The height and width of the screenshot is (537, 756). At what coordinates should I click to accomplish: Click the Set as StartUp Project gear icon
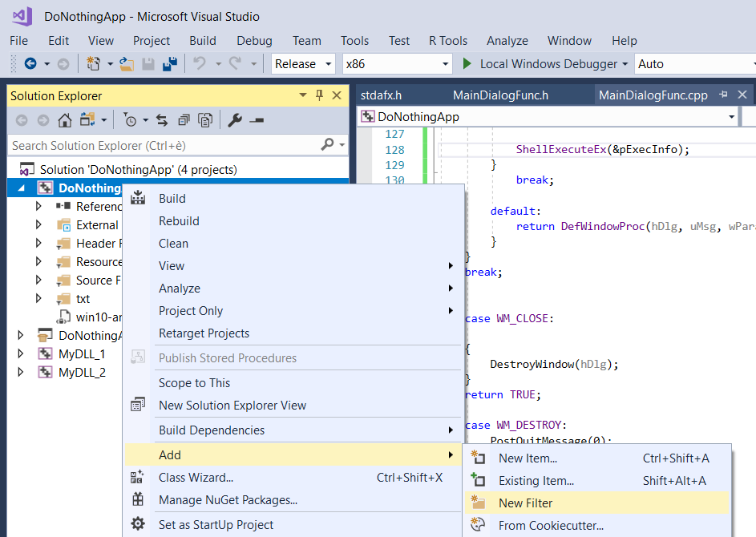click(x=138, y=524)
